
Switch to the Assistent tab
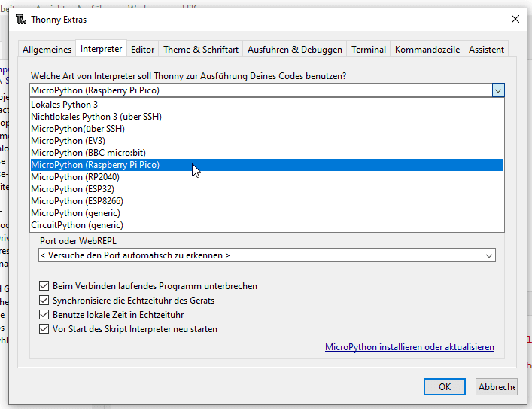coord(486,50)
